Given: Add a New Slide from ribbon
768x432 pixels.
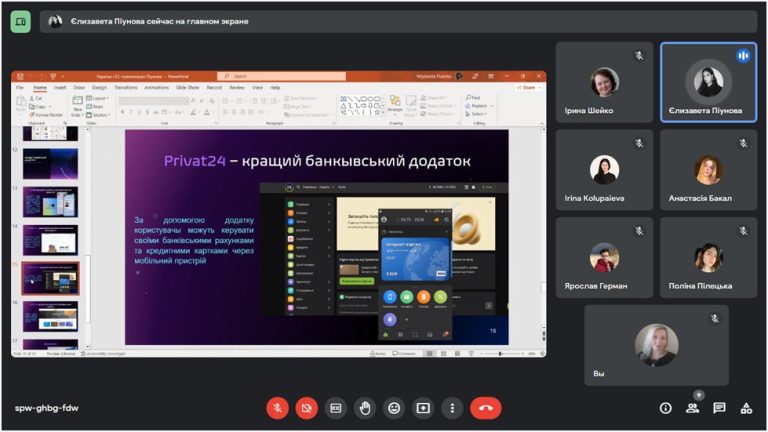Looking at the screenshot, I should point(77,106).
